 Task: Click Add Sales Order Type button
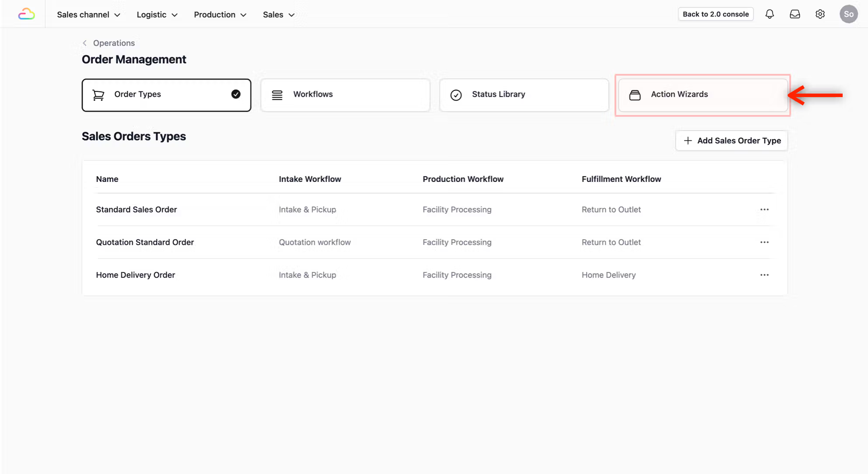tap(731, 141)
